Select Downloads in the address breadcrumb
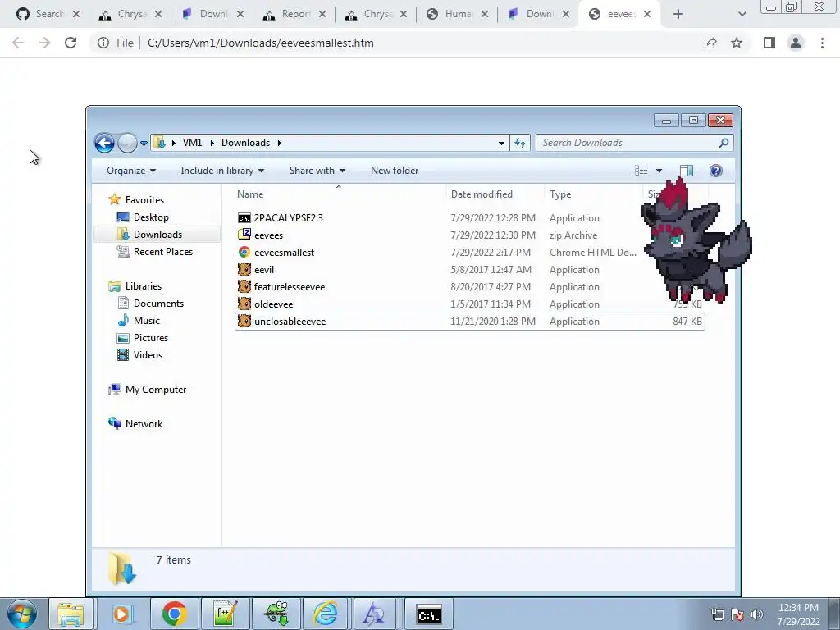840x630 pixels. (245, 143)
